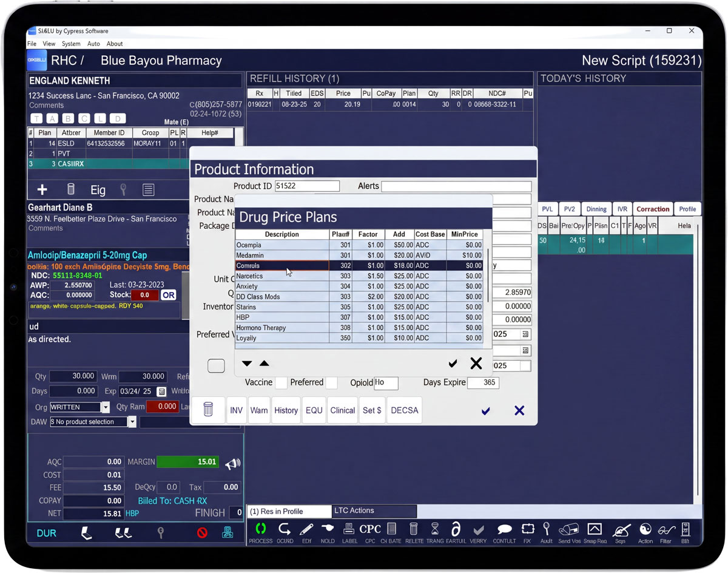The image size is (728, 573).
Task: Toggle the T patient flag button
Action: (36, 118)
